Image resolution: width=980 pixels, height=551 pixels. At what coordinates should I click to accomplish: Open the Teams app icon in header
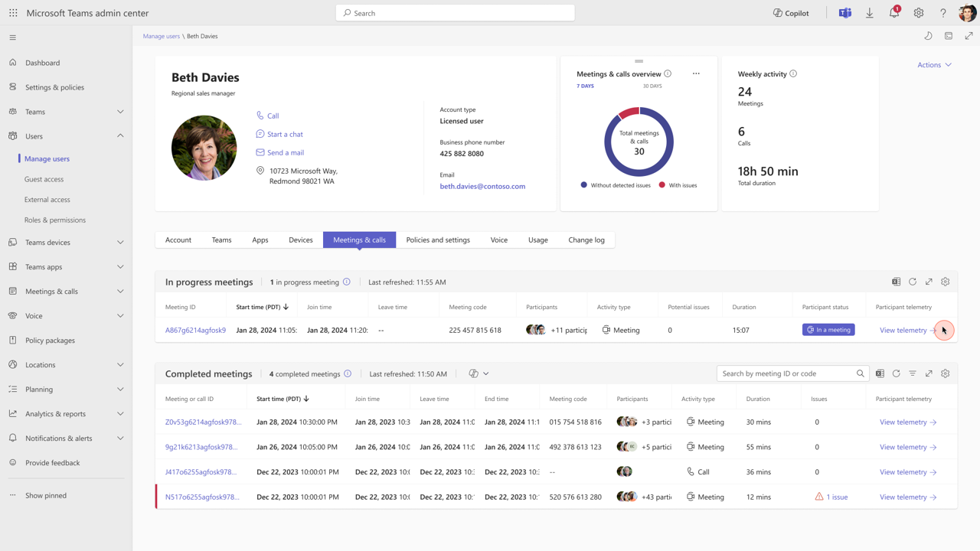[844, 13]
